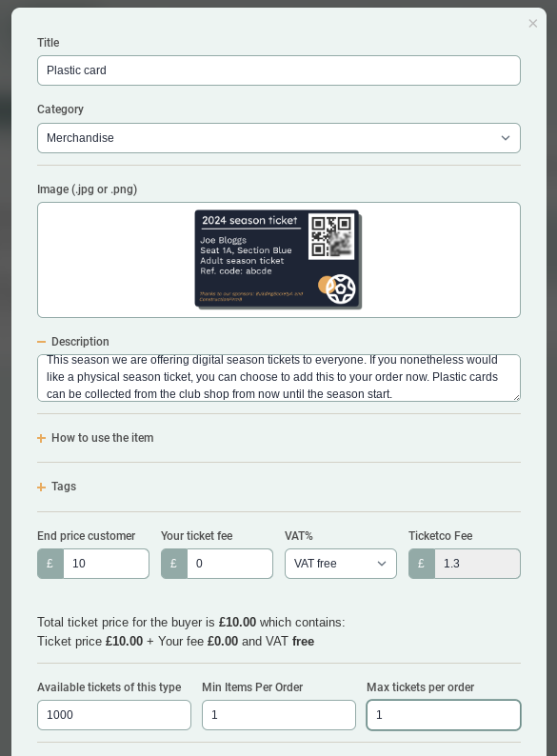The image size is (557, 756).
Task: Click the Available tickets of this type field
Action: tap(114, 715)
